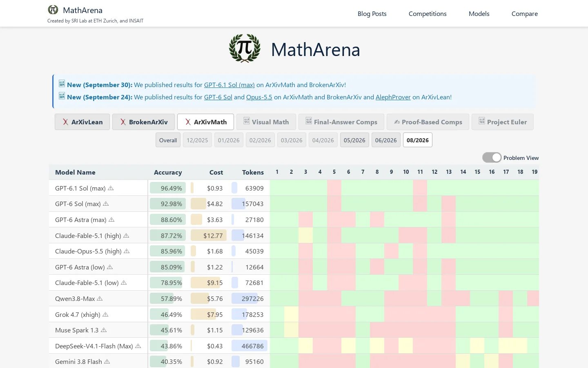Select the 05/2026 date filter
Image resolution: width=588 pixels, height=368 pixels.
[354, 140]
